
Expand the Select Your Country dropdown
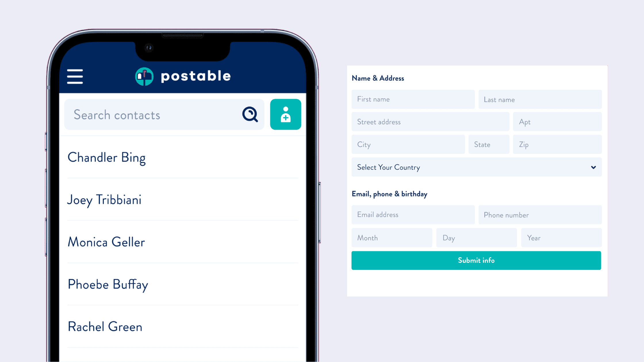477,167
